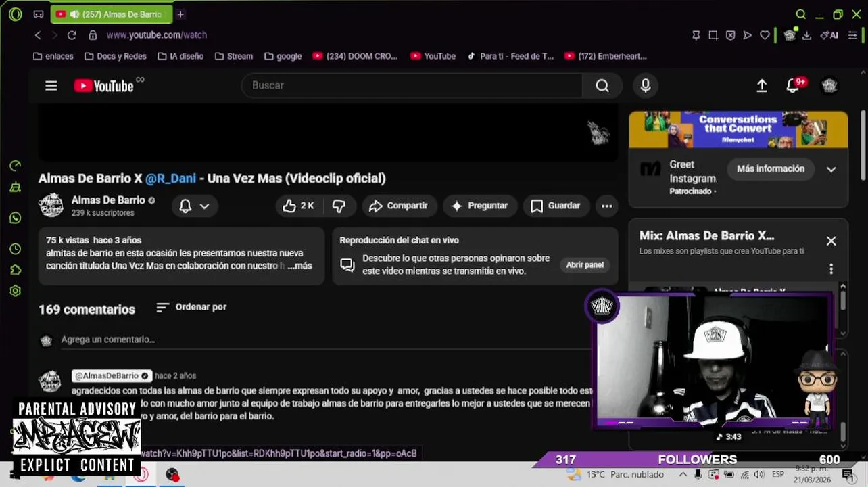Close the Mix playlist panel
Viewport: 868px width, 487px height.
pos(831,241)
